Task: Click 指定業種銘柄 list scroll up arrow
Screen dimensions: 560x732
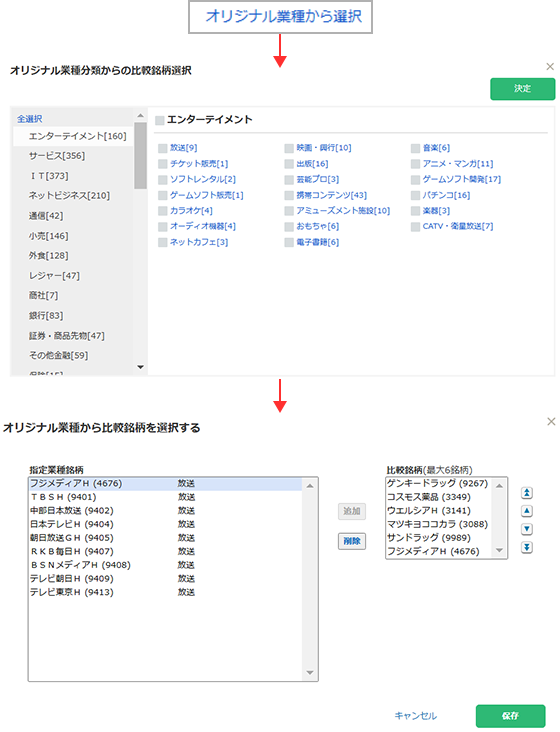Action: [310, 486]
